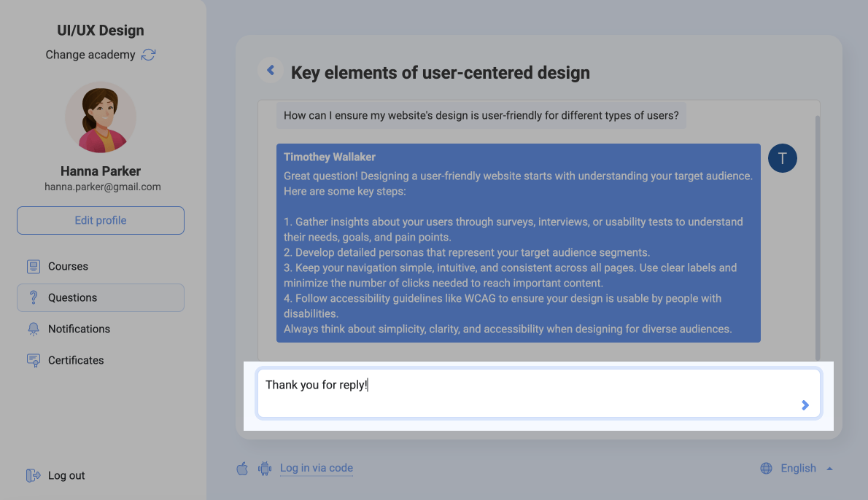Focus the reply message text field
868x500 pixels.
tap(525, 393)
